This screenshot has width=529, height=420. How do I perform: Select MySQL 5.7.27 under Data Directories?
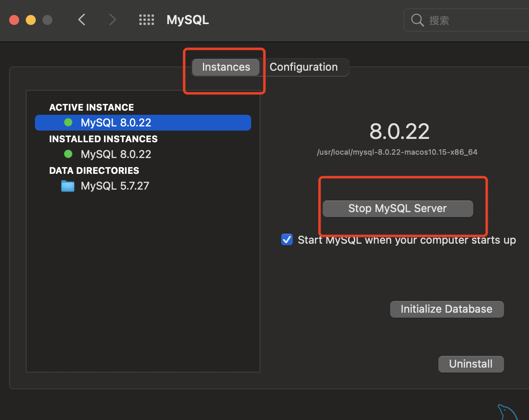(x=115, y=185)
